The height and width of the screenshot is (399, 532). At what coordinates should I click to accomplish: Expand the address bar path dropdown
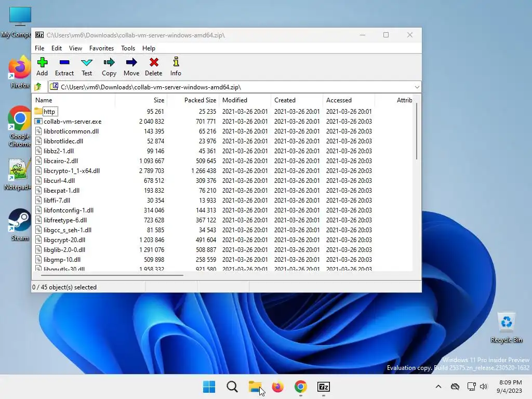click(417, 87)
